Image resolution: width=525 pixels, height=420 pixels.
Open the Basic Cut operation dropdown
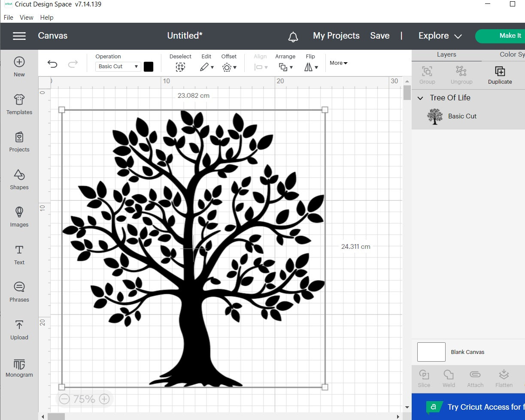coord(118,66)
